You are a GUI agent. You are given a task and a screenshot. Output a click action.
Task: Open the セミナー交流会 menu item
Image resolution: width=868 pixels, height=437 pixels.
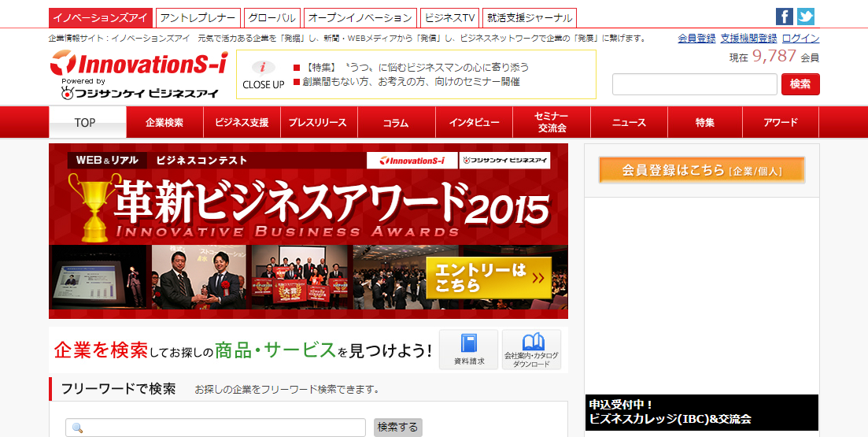point(552,122)
